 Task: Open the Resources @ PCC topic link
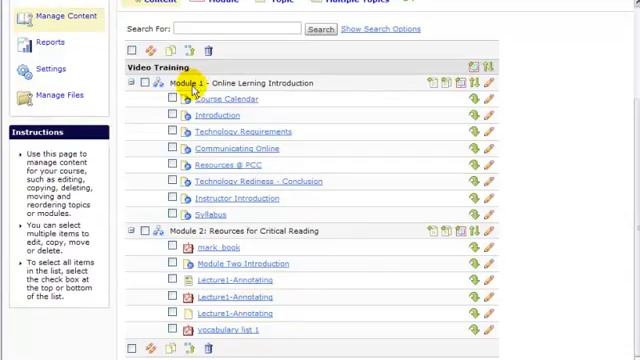228,165
